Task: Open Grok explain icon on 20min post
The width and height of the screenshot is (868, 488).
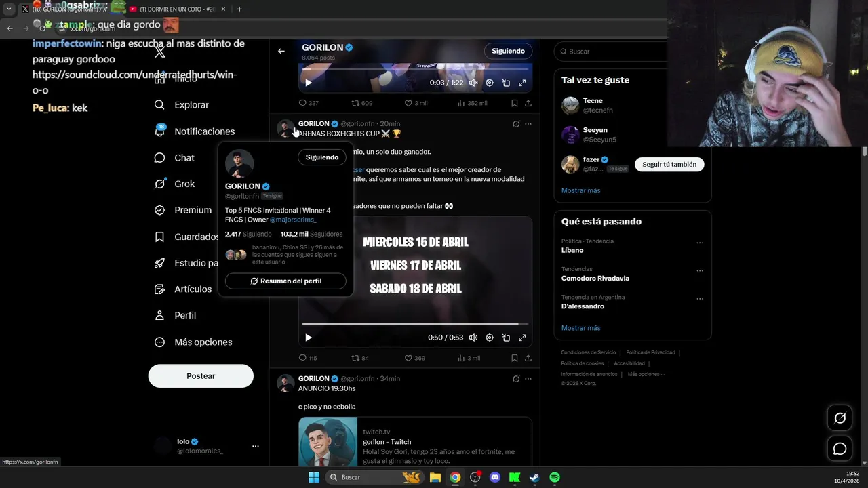Action: (516, 124)
